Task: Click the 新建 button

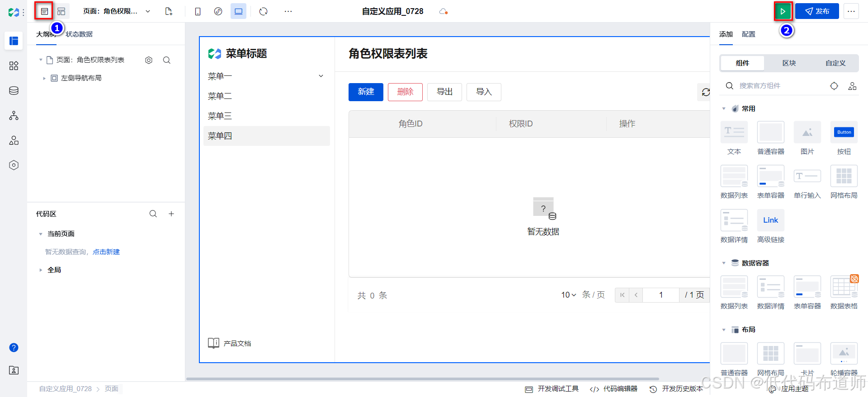Action: (366, 92)
